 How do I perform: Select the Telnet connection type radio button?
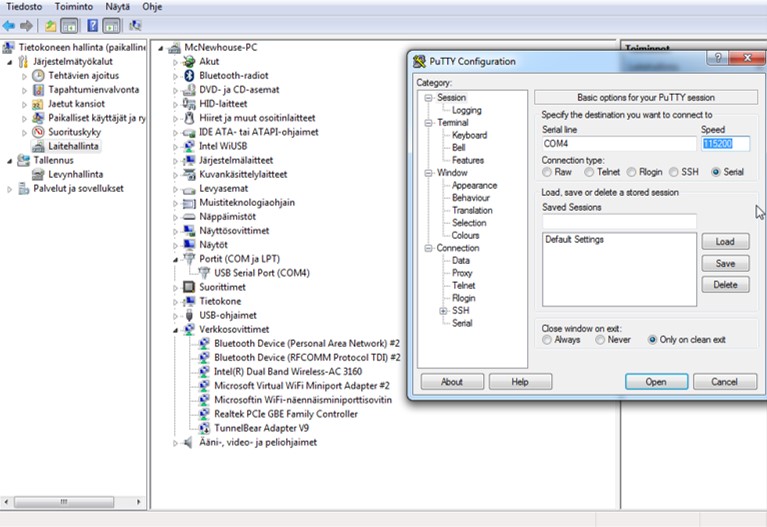589,172
